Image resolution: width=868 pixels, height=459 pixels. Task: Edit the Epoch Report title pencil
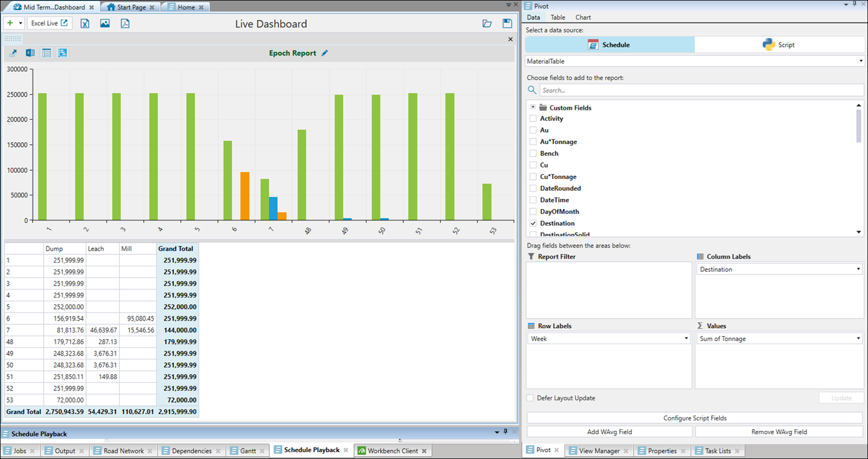(325, 53)
